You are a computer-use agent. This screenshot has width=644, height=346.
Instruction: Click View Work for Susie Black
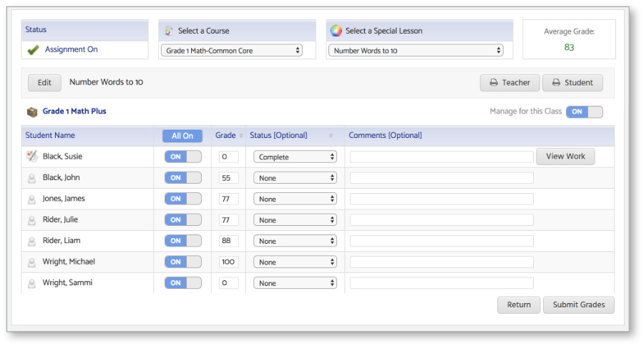pos(565,157)
